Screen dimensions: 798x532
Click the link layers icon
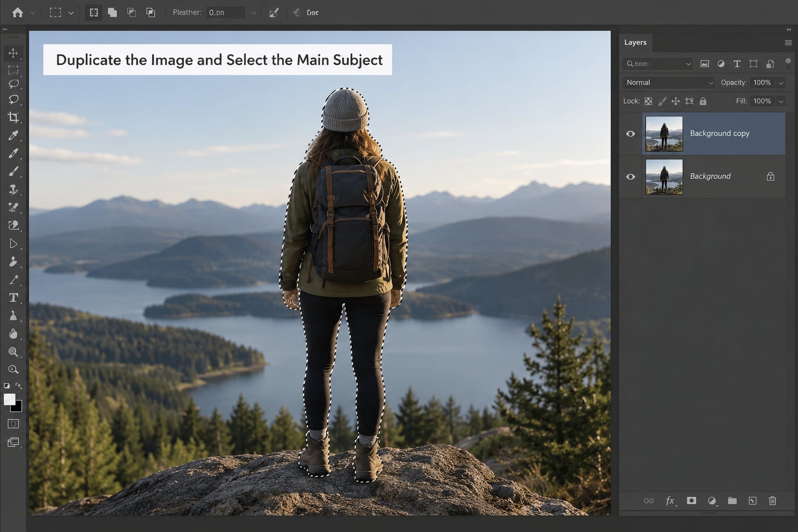click(649, 501)
